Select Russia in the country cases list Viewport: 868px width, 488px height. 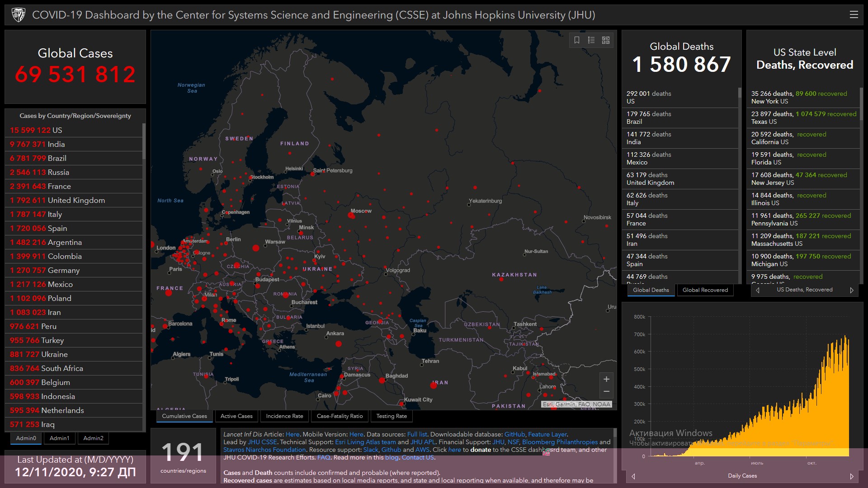point(40,172)
